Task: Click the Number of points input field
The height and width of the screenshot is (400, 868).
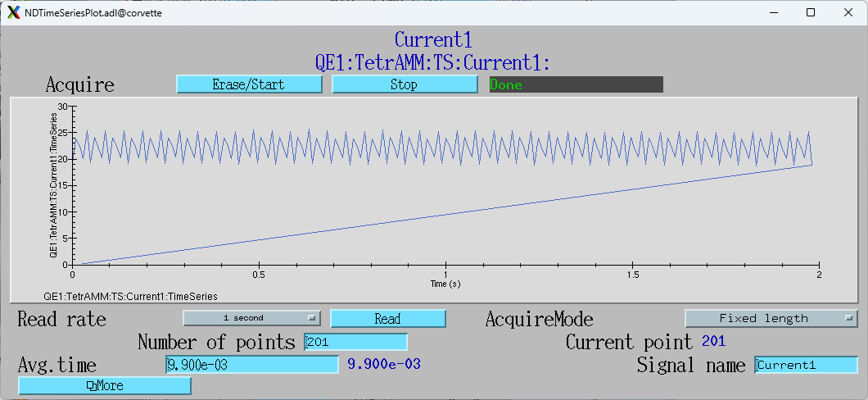Action: (x=356, y=342)
